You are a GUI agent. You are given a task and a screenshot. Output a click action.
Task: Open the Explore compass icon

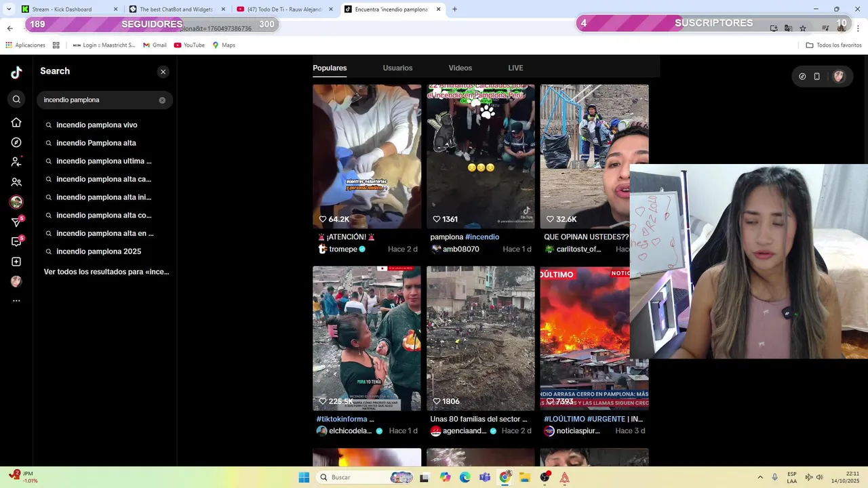tap(16, 142)
